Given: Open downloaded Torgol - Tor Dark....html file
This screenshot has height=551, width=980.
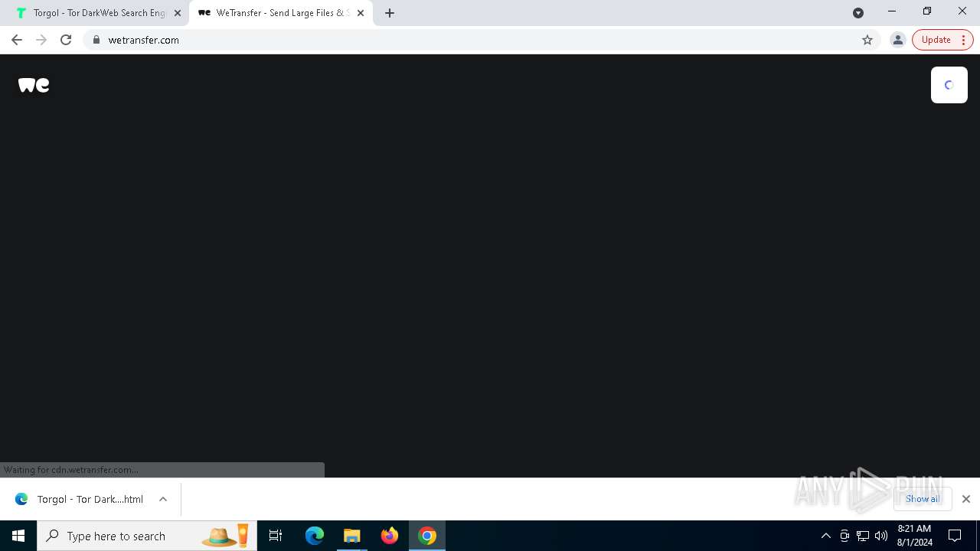Looking at the screenshot, I should [79, 499].
